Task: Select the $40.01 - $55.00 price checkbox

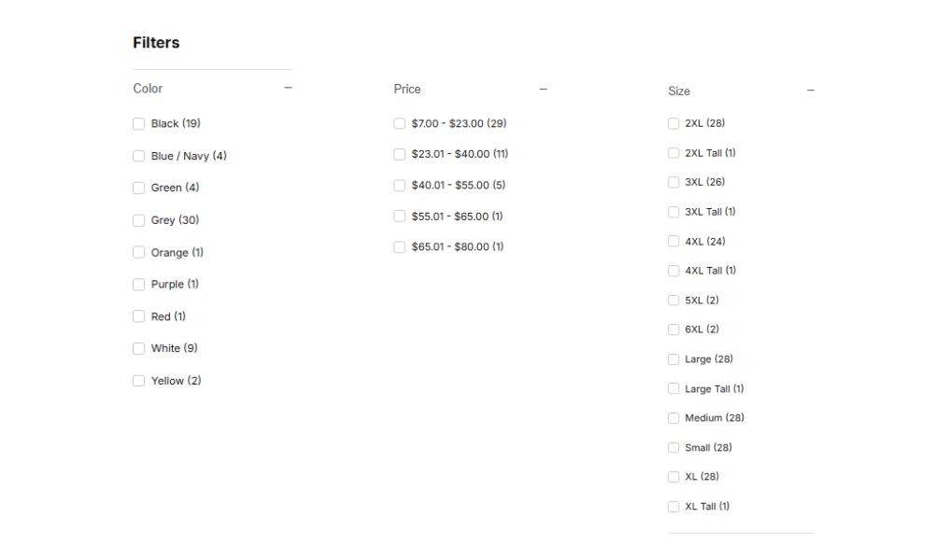Action: pyautogui.click(x=400, y=185)
